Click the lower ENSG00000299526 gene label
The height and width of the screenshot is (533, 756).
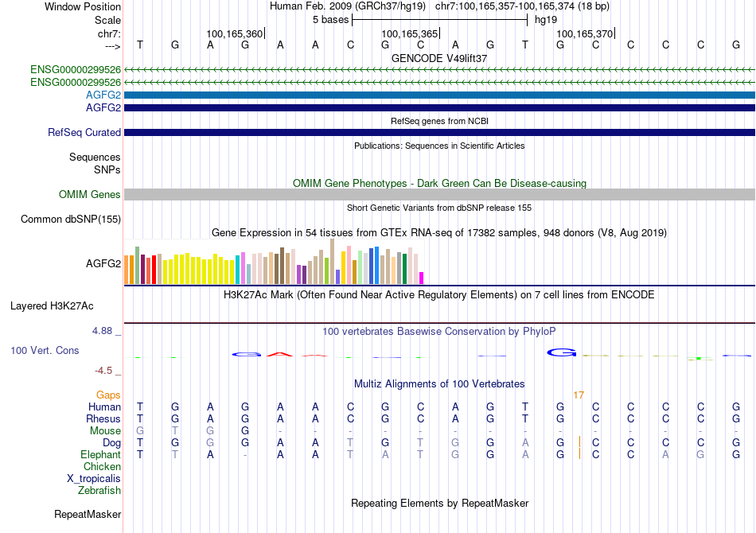pos(76,83)
